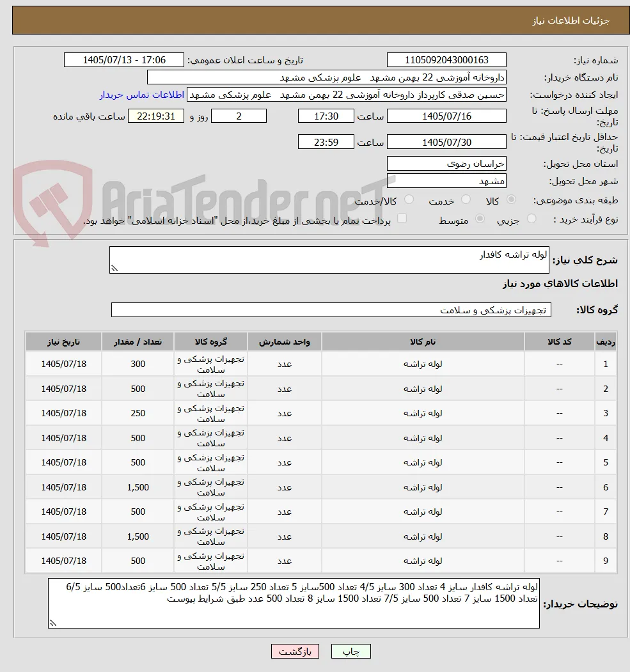Screen dimensions: 630x672
Task: Click the buyer organization name field
Action: (x=327, y=77)
